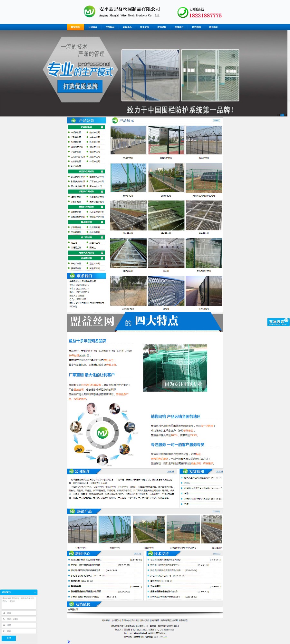
Task: Click the email field in message widget
Action: tap(19, 625)
